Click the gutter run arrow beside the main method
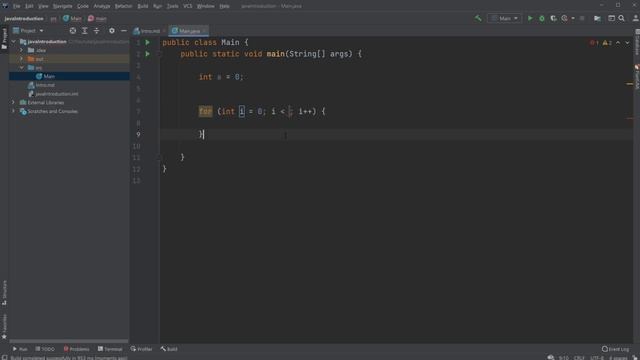Screen dimensions: 640x360 148,53
